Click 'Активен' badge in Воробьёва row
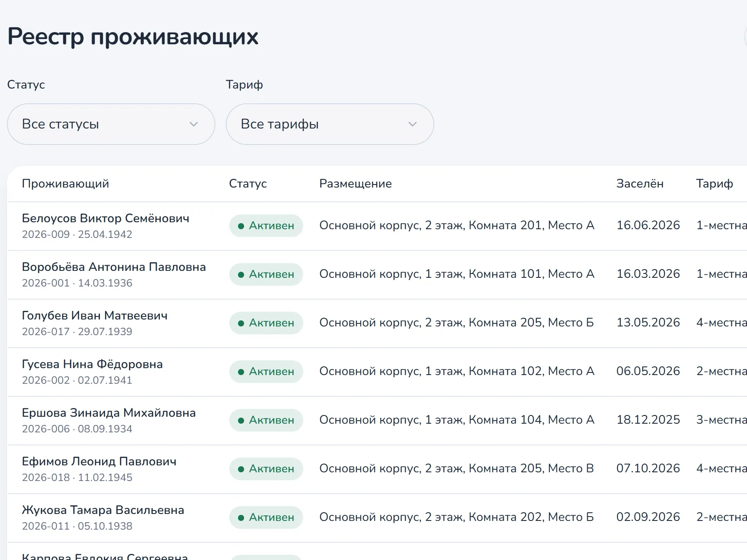This screenshot has height=560, width=747. pyautogui.click(x=266, y=274)
